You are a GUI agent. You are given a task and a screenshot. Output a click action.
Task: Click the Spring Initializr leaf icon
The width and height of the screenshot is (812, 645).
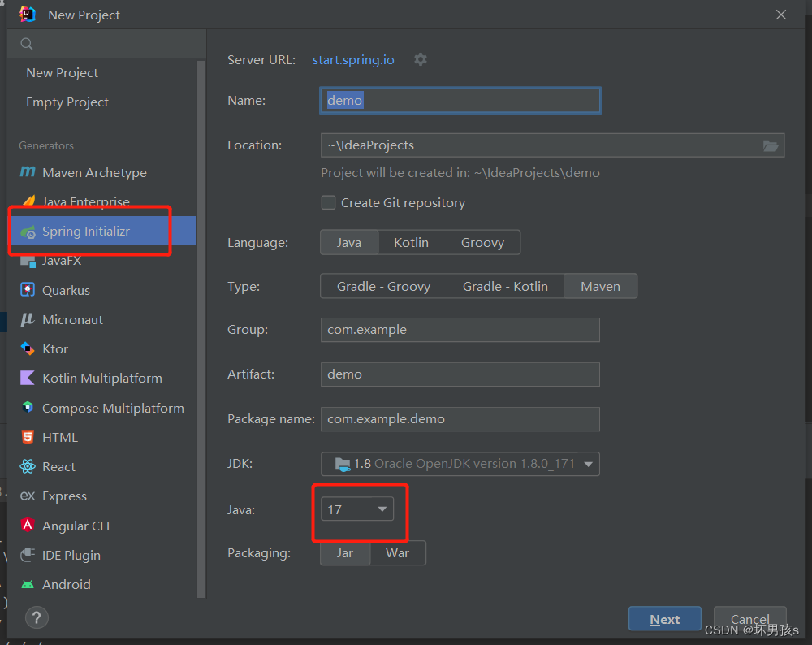[x=28, y=232]
